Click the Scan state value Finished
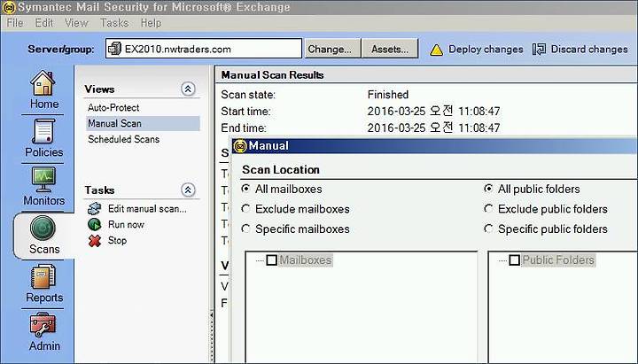This screenshot has width=638, height=364. [388, 95]
